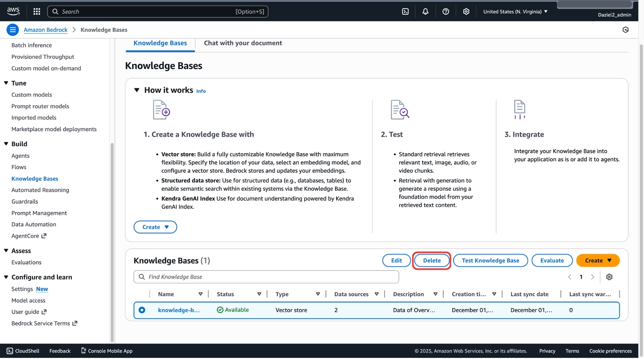644x359 pixels.
Task: Open the navigation hamburger menu
Action: coord(13,30)
